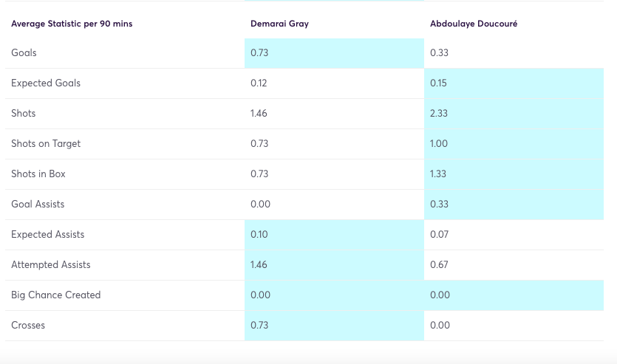This screenshot has width=617, height=364.
Task: Select Doucouré's Big Chance Created value 0.00
Action: pos(440,295)
